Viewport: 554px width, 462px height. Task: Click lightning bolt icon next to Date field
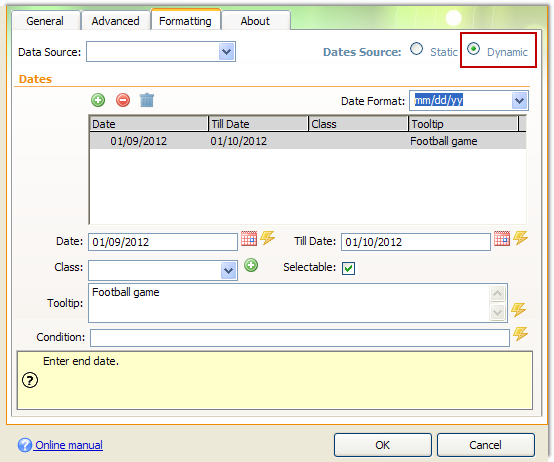[x=268, y=238]
